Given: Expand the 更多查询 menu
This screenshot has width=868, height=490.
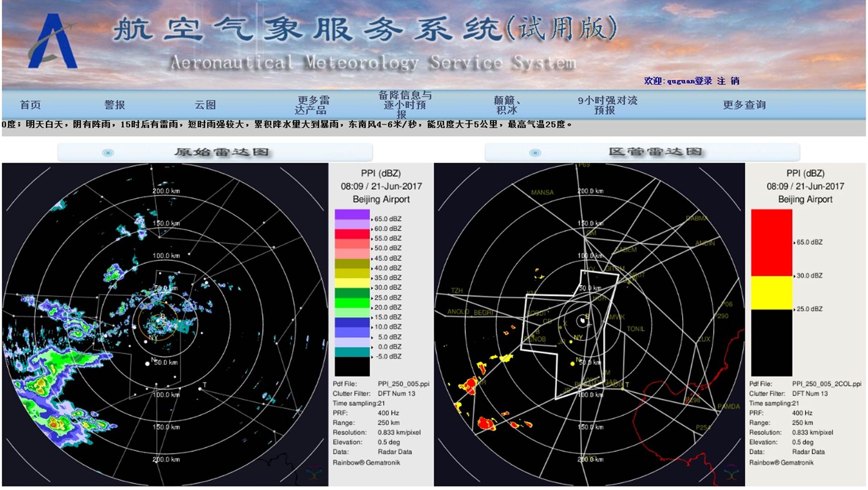Looking at the screenshot, I should tap(744, 105).
